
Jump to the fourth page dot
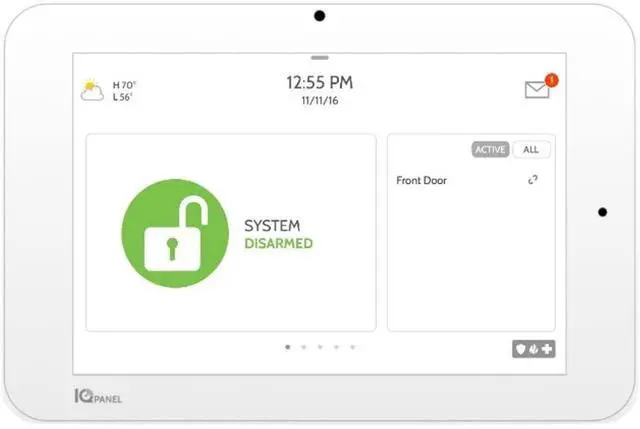(x=336, y=347)
